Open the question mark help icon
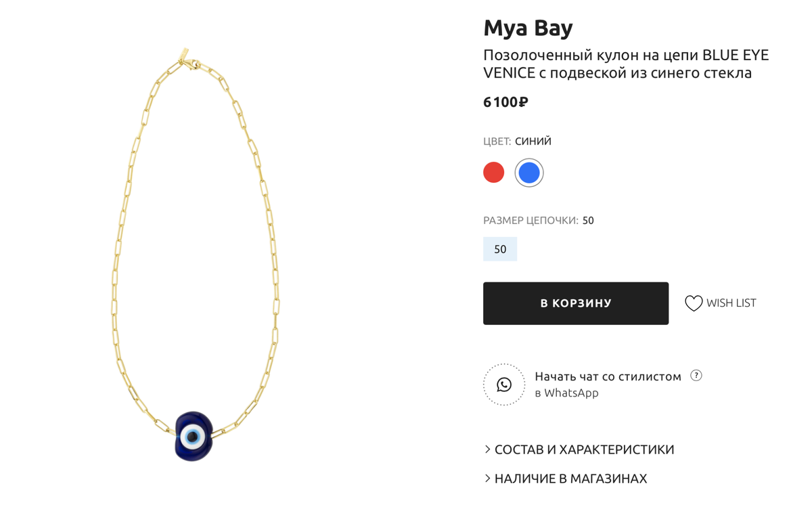This screenshot has height=507, width=812. click(696, 376)
